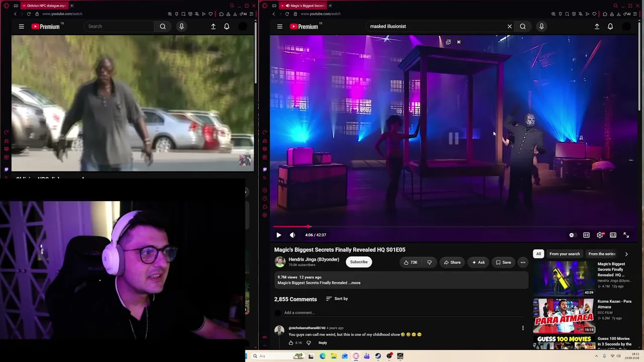
Task: Dislike the Magic's Biggest Secrets video
Action: [x=429, y=262]
